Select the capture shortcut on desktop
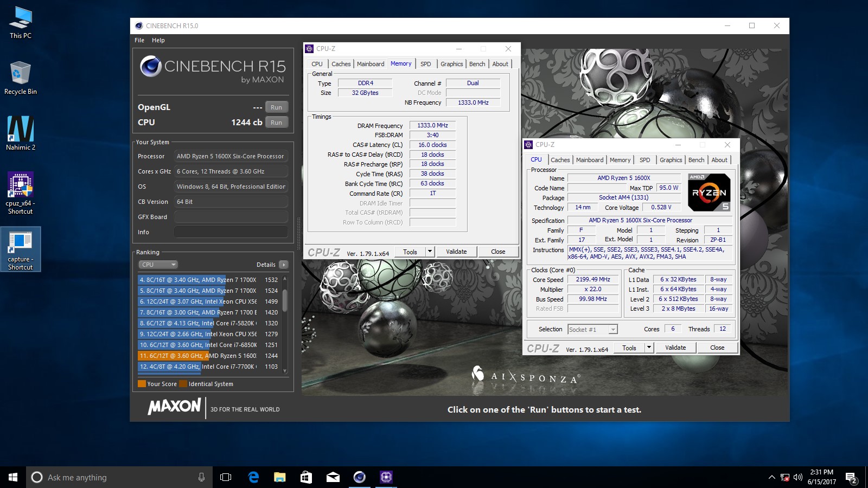 pos(21,249)
